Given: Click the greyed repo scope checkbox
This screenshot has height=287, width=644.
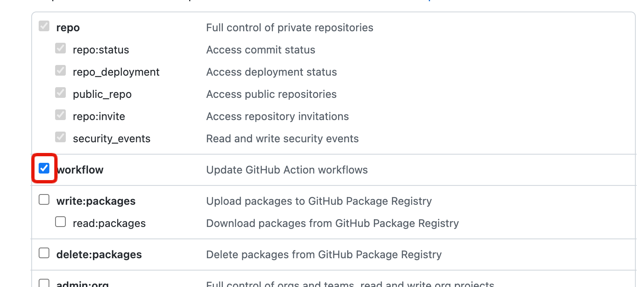Looking at the screenshot, I should click(x=44, y=26).
